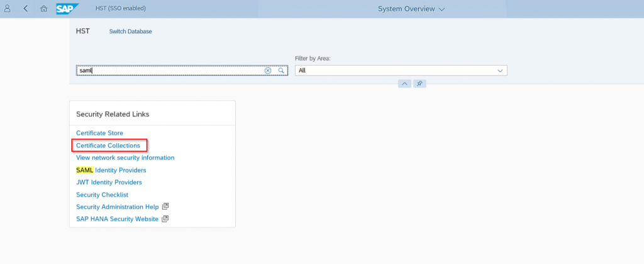Click external icon next to Security Administration Help
This screenshot has height=264, width=644.
pyautogui.click(x=165, y=206)
